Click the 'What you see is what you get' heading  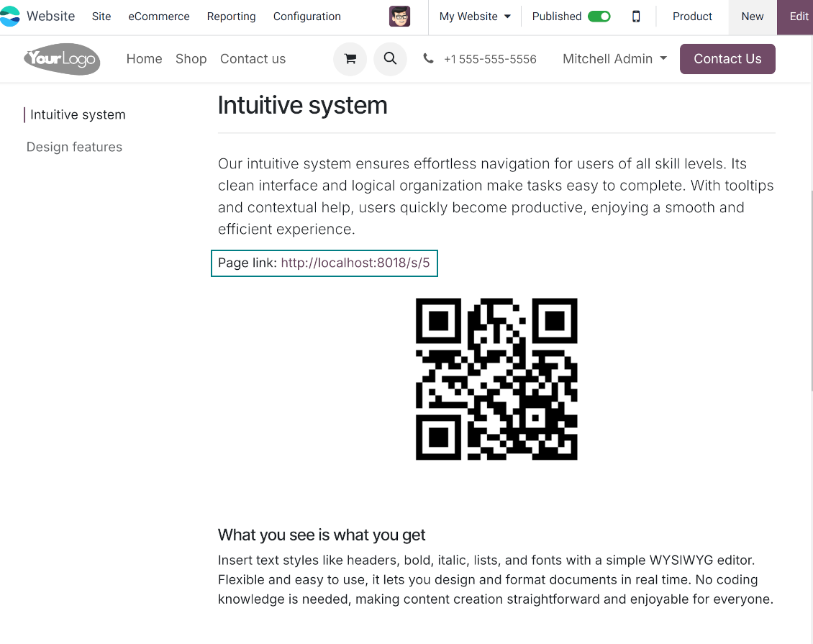[322, 535]
